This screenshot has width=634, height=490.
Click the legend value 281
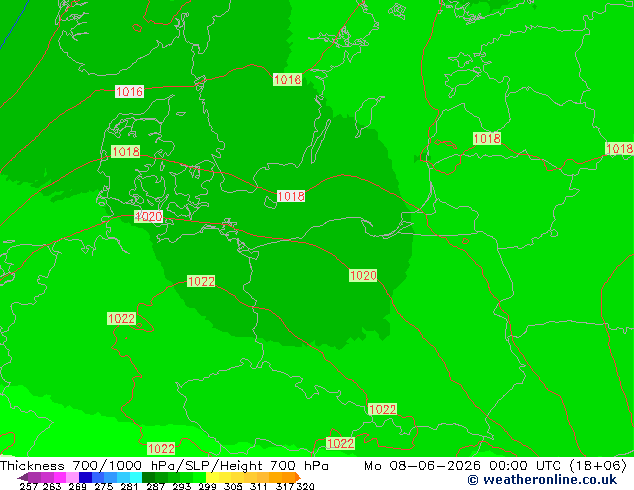tap(129, 486)
